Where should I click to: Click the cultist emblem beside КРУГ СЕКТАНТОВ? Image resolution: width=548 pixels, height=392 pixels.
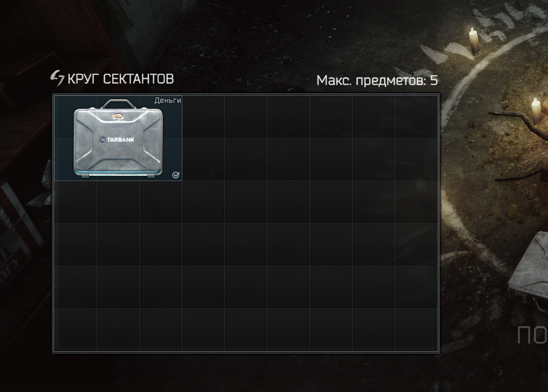[x=57, y=78]
